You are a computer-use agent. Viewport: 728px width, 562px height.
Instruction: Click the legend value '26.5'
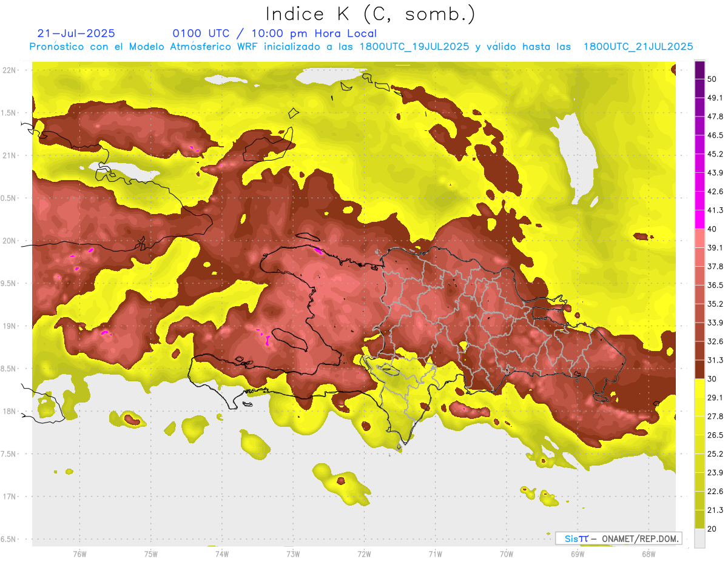tap(715, 435)
